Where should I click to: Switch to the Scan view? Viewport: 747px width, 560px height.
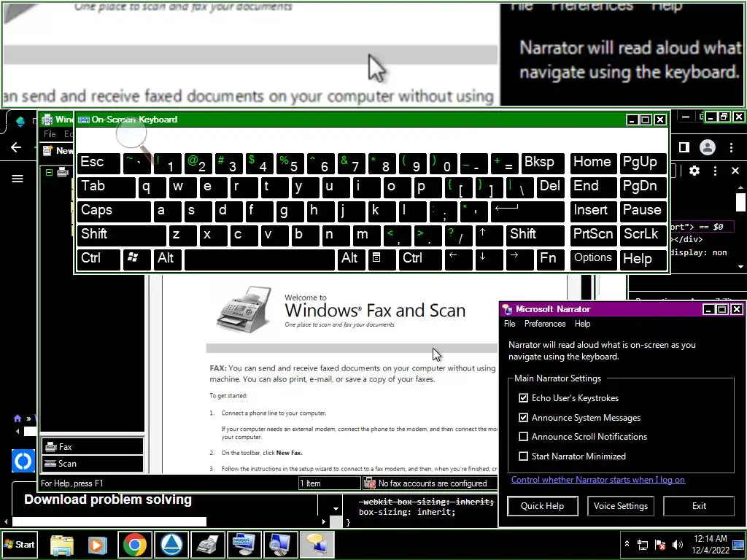coord(92,463)
